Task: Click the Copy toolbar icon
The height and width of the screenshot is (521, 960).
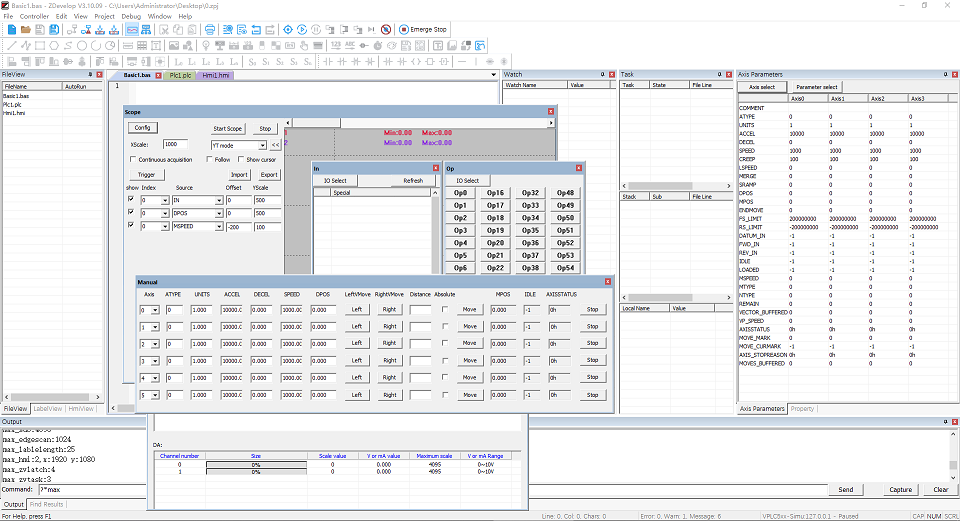Action: (178, 29)
